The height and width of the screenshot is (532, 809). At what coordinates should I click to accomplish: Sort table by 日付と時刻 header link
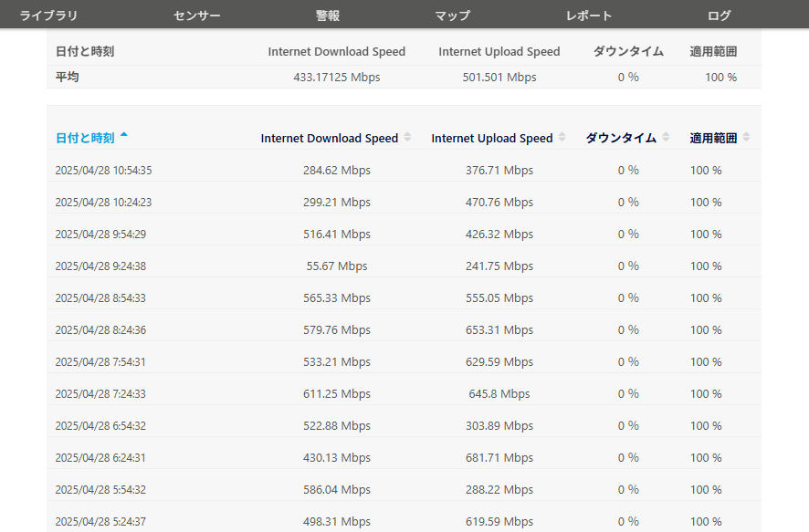click(85, 138)
